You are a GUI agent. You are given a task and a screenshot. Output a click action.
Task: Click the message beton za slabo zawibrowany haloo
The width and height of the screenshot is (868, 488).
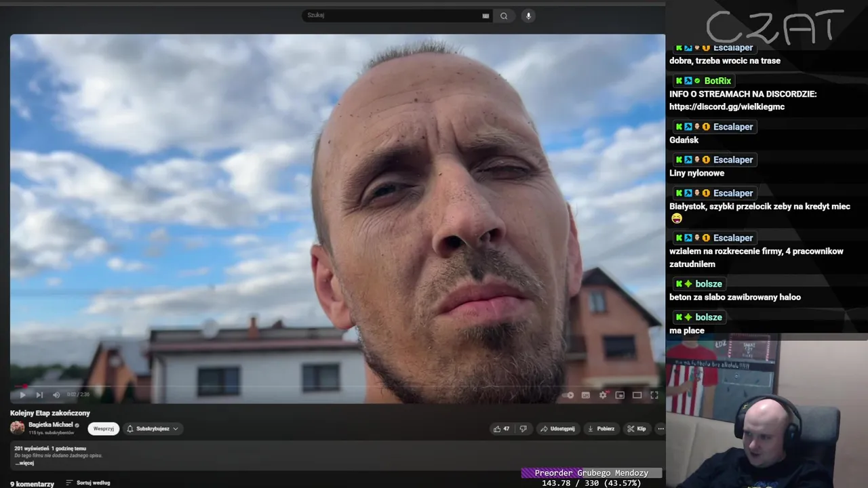click(x=735, y=297)
